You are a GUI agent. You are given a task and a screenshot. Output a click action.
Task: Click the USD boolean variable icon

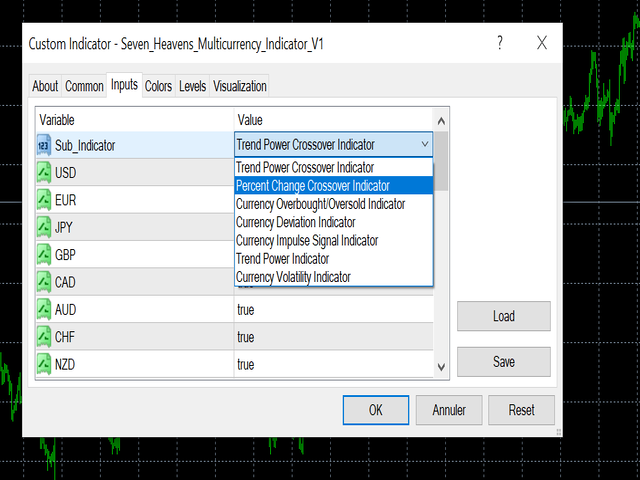point(44,172)
